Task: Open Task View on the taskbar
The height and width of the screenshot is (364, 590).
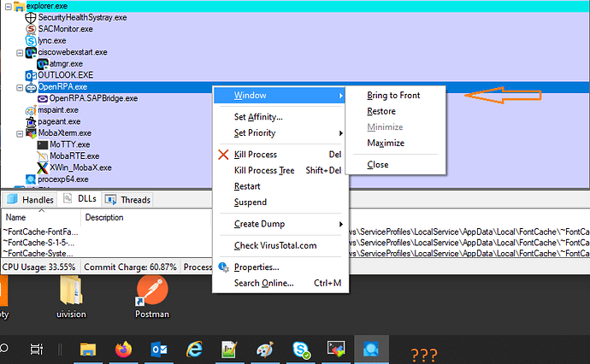Action: [x=37, y=349]
